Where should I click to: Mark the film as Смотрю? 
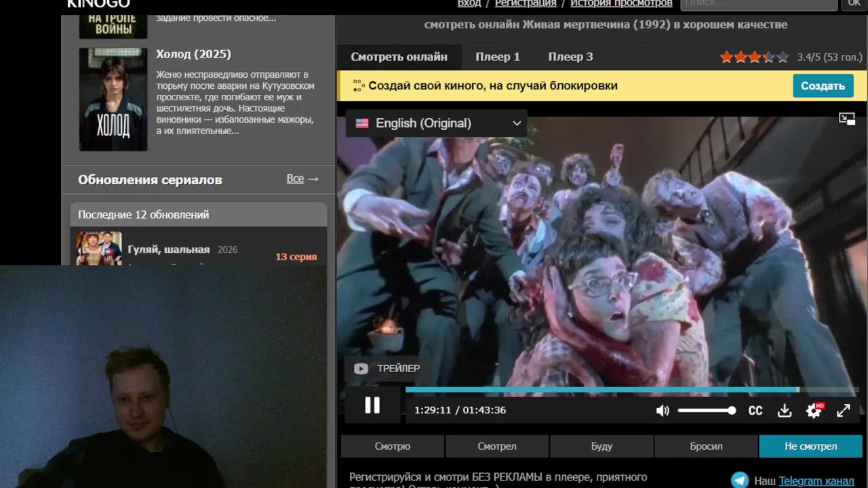click(393, 447)
